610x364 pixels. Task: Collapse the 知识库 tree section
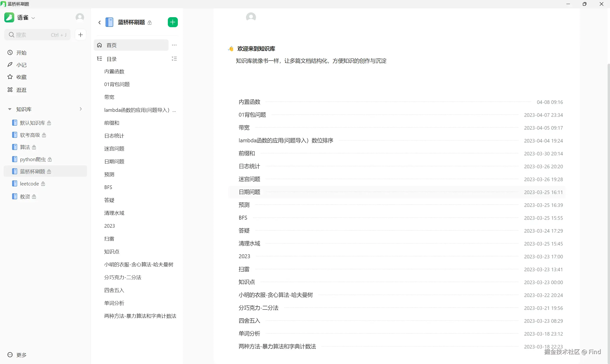(10, 109)
